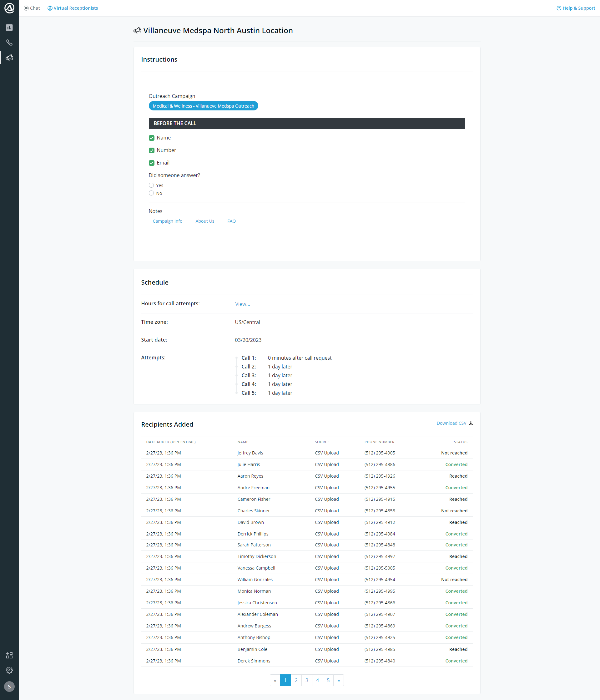Click the Andrew Burgess recipient name

[x=254, y=626]
